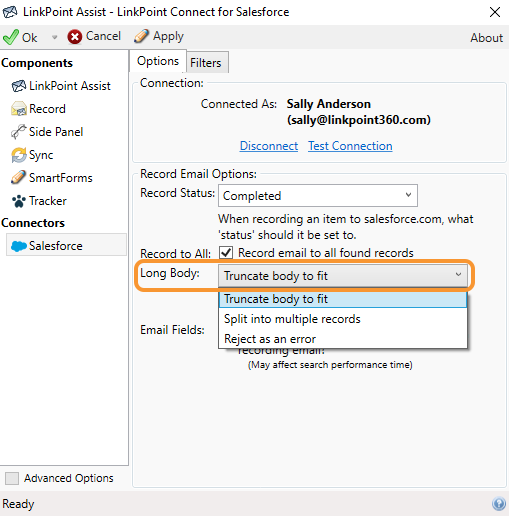This screenshot has width=509, height=516.
Task: Click the green Ok checkmark icon
Action: coord(11,37)
